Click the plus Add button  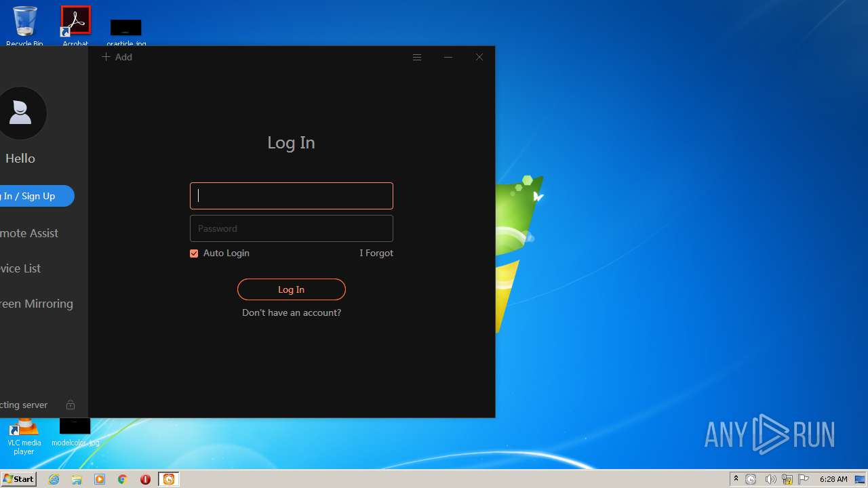[117, 57]
